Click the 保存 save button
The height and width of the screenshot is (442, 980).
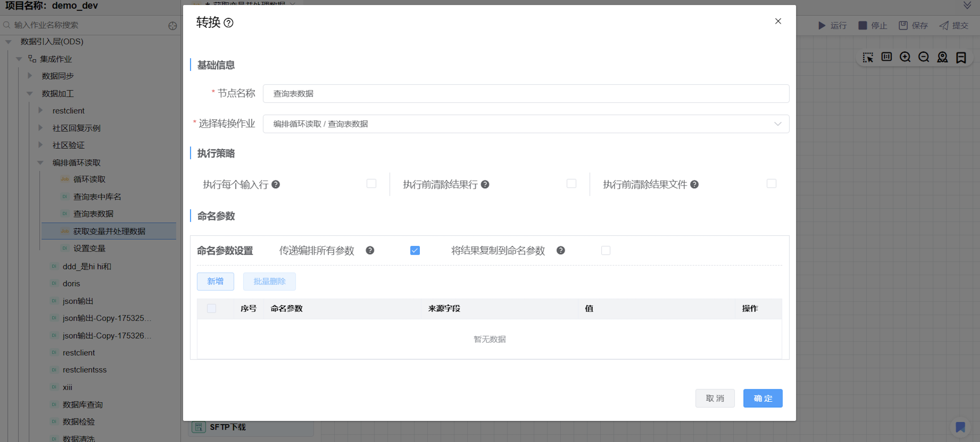tap(913, 25)
